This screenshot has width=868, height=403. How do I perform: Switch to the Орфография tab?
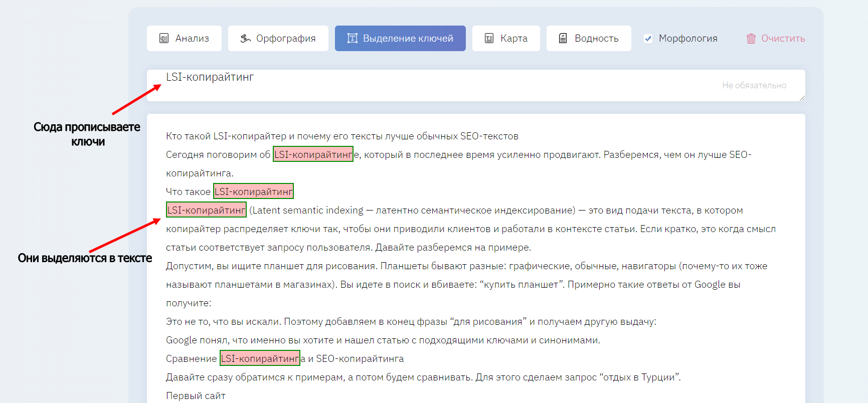click(x=278, y=38)
